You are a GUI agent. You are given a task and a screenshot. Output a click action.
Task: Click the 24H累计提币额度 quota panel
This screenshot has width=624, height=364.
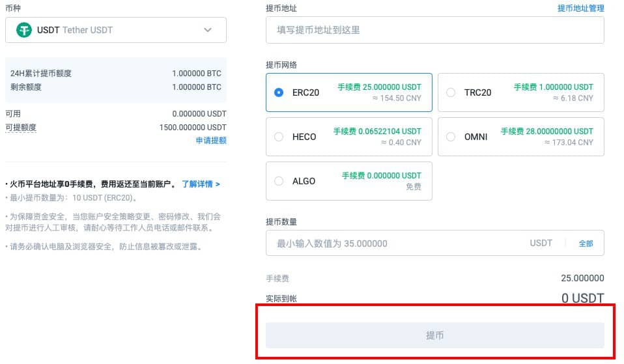click(116, 80)
